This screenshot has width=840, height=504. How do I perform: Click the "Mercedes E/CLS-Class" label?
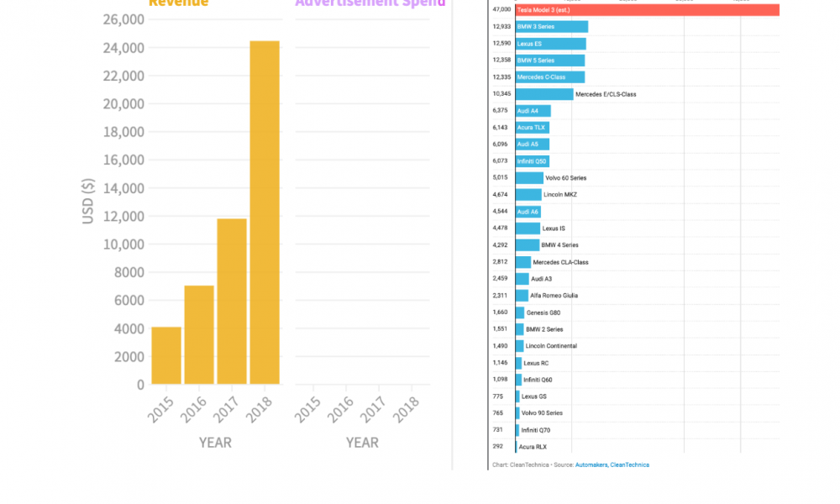[606, 94]
